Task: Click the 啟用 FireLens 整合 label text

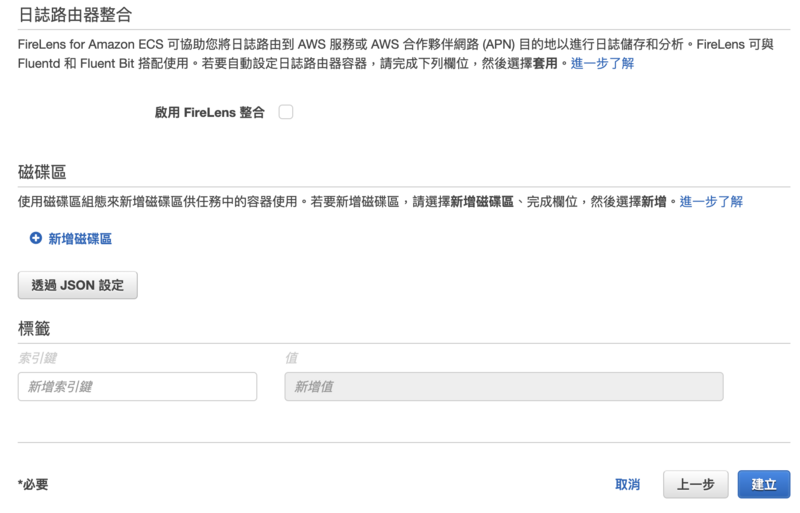Action: click(210, 112)
